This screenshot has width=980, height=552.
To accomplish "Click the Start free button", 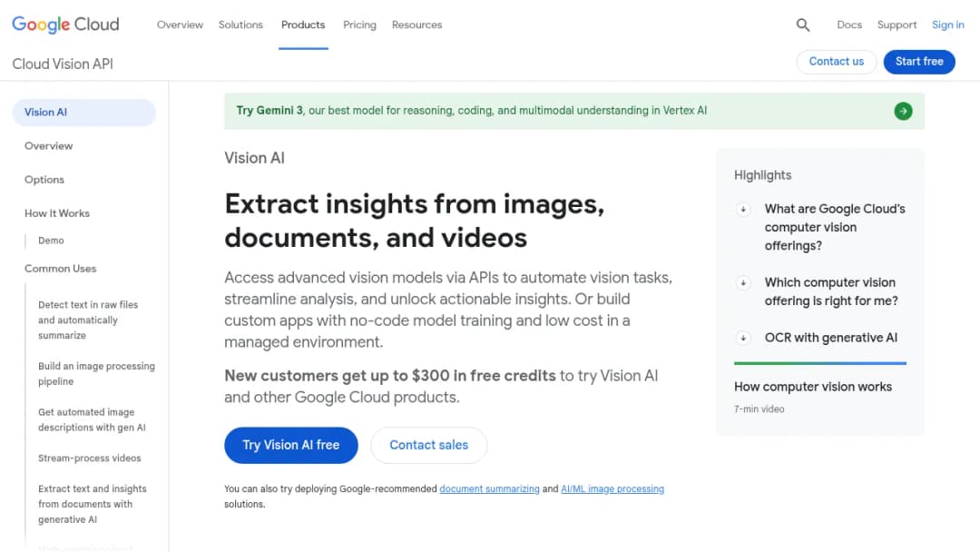I will click(919, 62).
